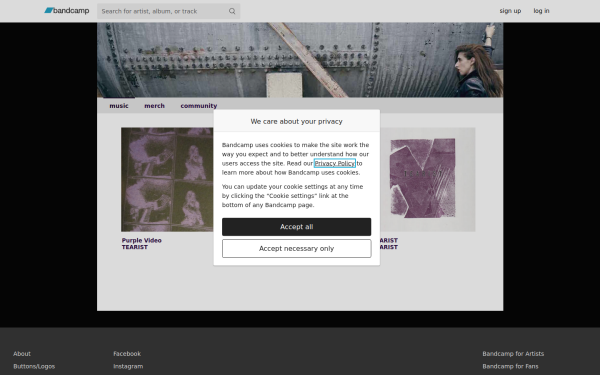Open the Privacy Policy link
The image size is (600, 375).
pos(334,163)
